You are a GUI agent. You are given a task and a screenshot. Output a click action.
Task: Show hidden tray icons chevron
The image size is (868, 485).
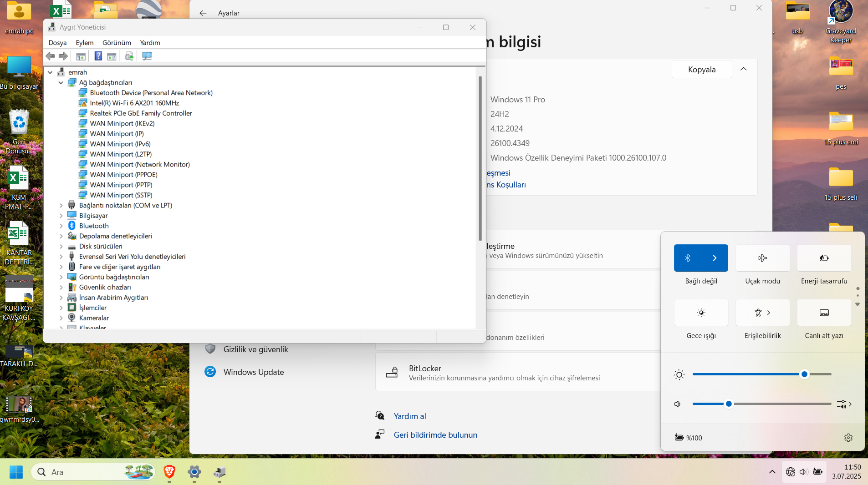point(772,472)
